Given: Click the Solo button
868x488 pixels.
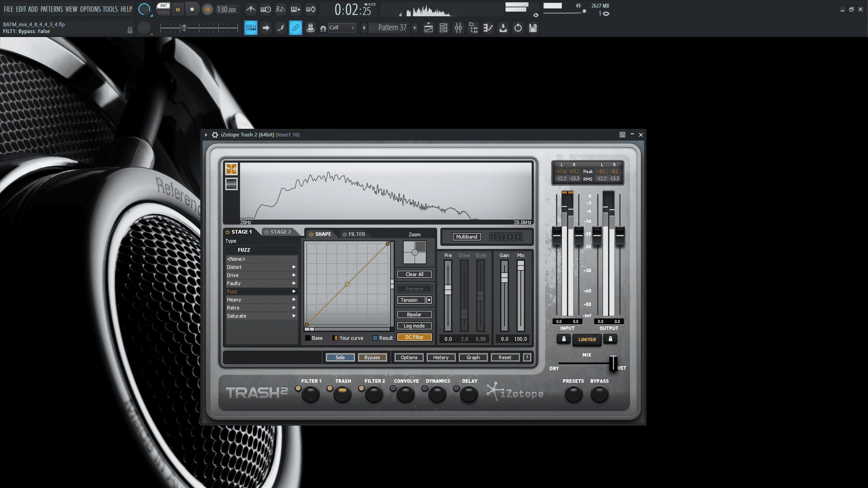Looking at the screenshot, I should 340,357.
